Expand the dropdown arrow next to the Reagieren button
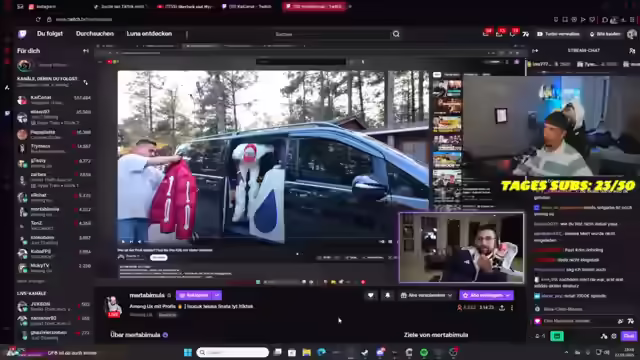This screenshot has height=360, width=640. click(217, 295)
